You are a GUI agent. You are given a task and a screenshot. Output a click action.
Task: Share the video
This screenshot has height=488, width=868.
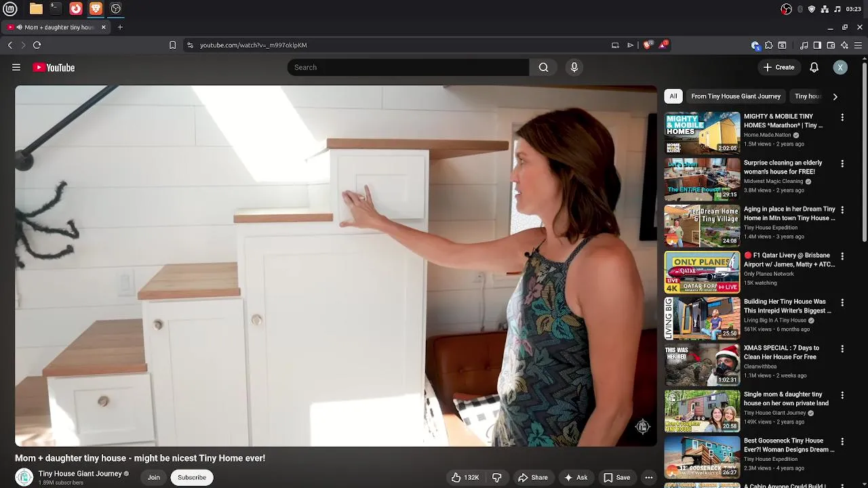(x=533, y=477)
